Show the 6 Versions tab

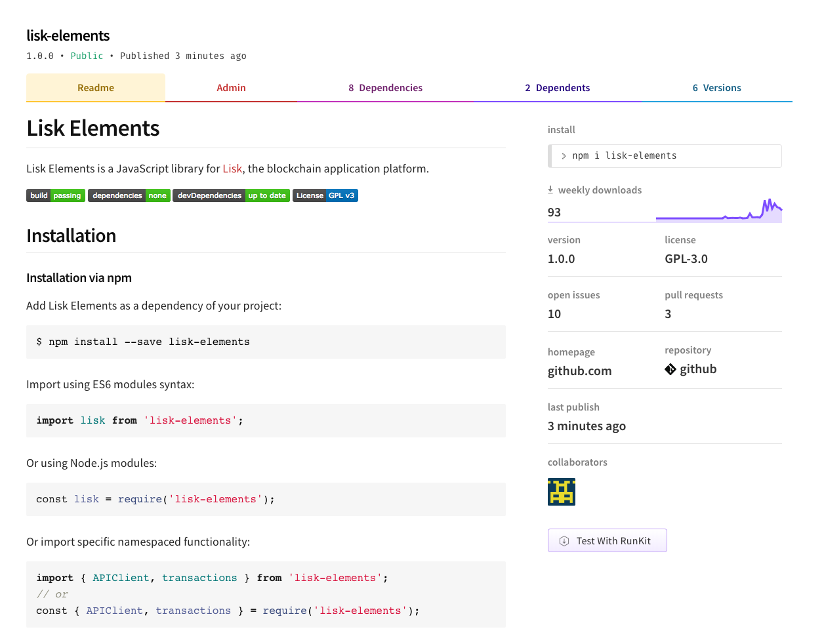pyautogui.click(x=716, y=88)
